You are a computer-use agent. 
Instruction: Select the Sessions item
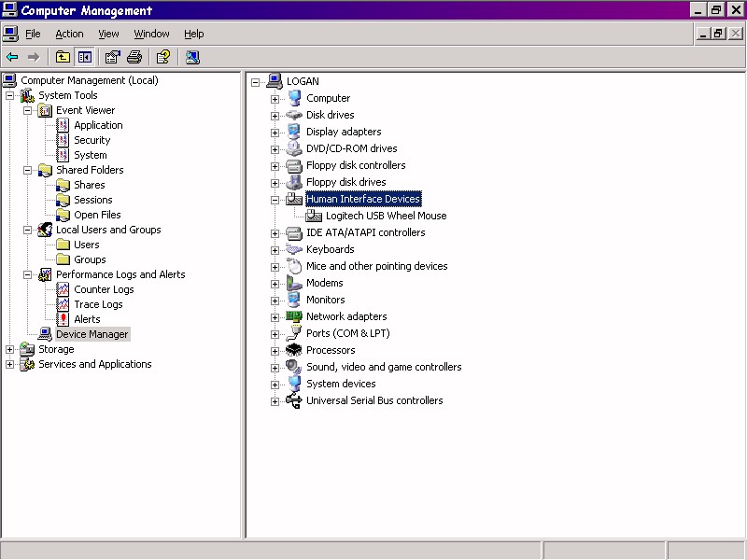click(92, 200)
